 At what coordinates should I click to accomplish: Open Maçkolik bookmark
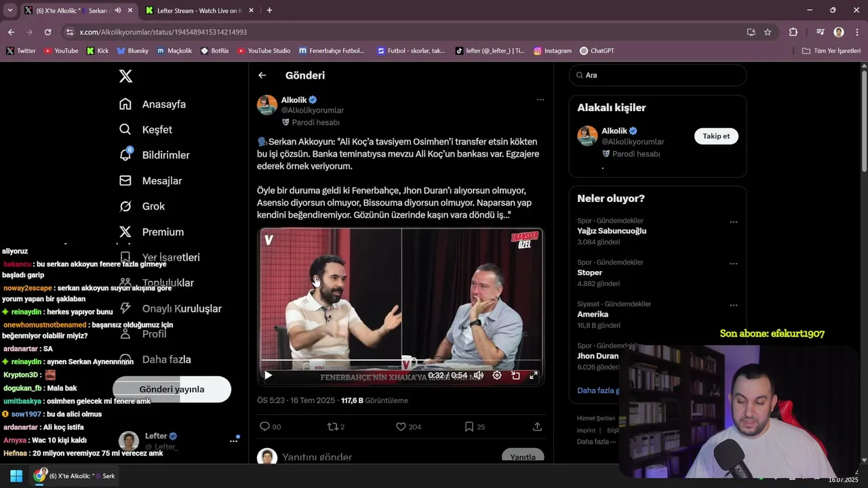pos(174,51)
